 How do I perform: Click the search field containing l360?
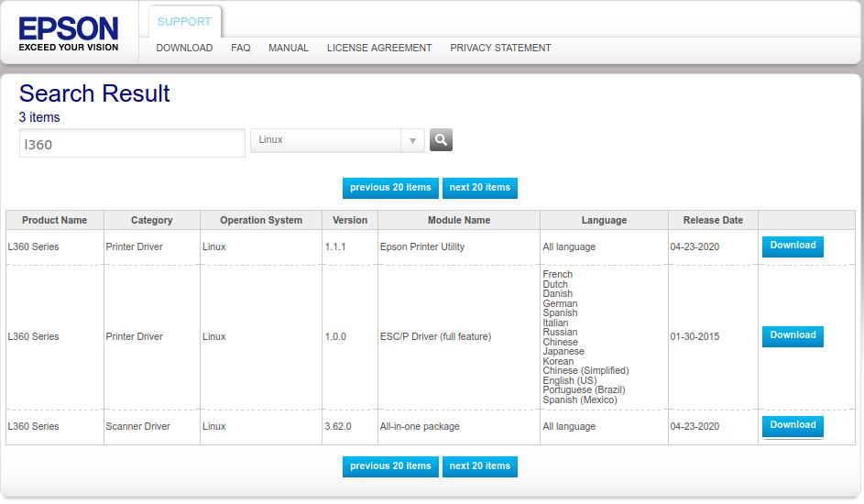coord(132,143)
